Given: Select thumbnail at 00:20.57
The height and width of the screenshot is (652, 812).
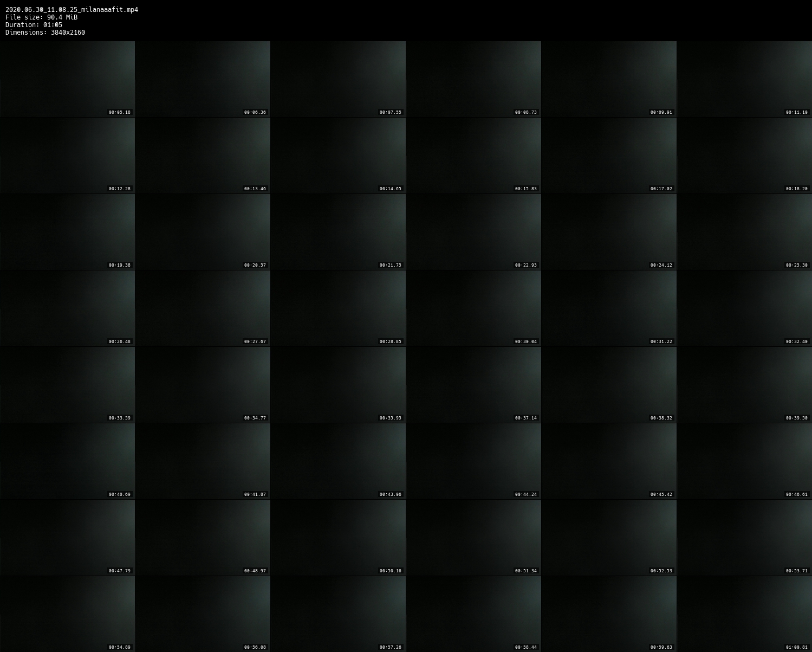Looking at the screenshot, I should pyautogui.click(x=203, y=232).
